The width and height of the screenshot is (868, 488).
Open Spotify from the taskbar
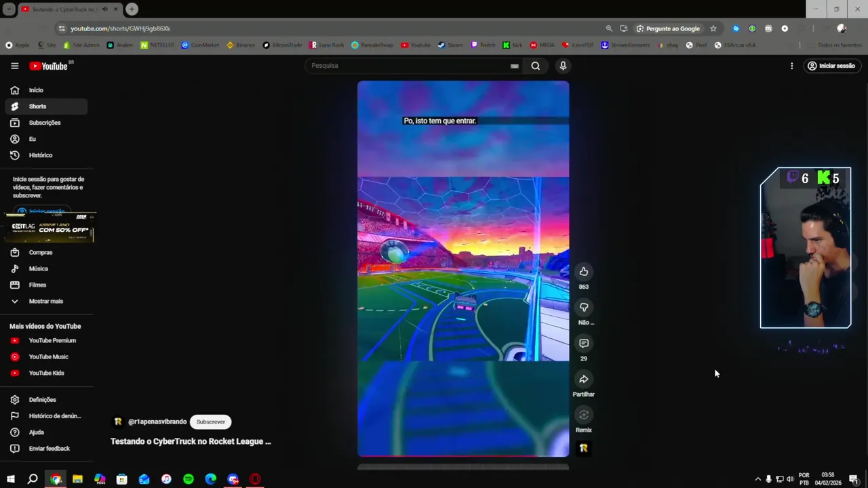[189, 479]
